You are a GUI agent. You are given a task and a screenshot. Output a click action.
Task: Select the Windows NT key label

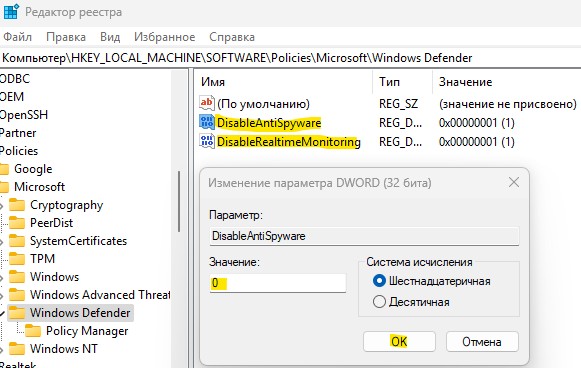(64, 349)
